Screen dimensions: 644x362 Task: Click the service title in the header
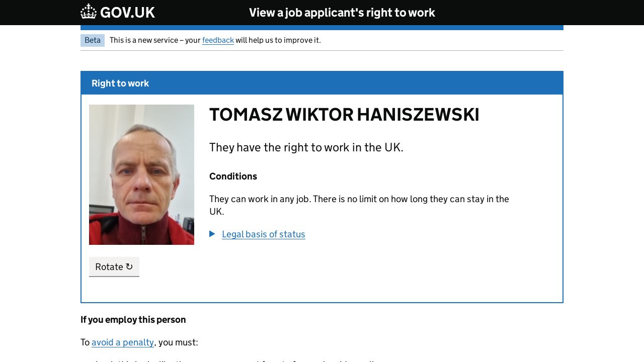pos(342,13)
